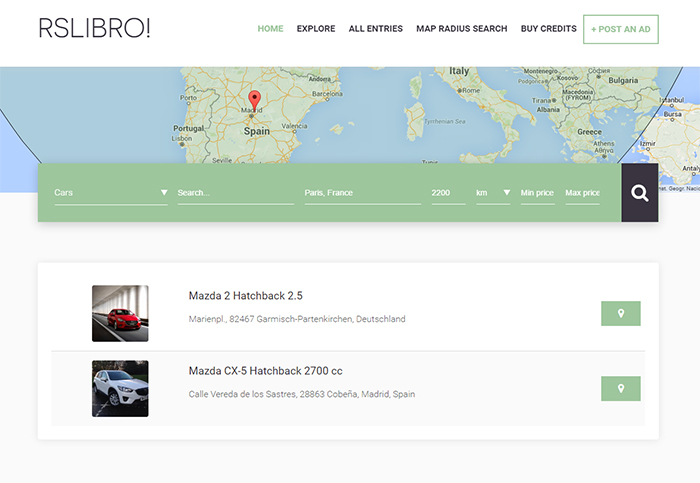
Task: Open the Buy Credits page
Action: [x=549, y=29]
